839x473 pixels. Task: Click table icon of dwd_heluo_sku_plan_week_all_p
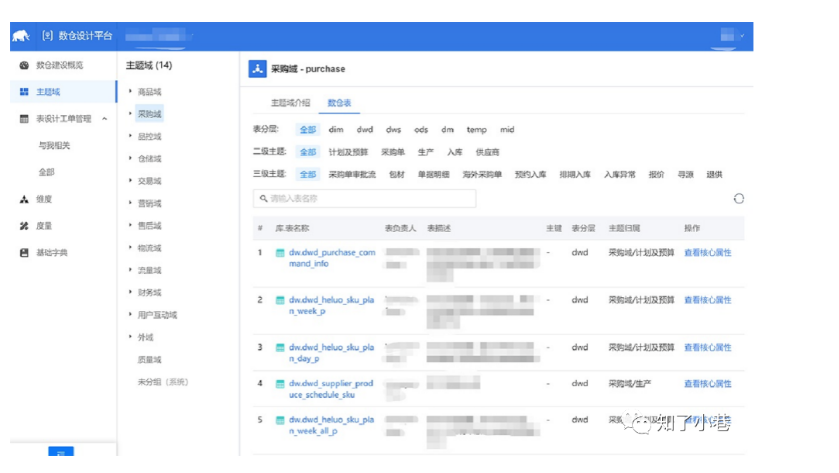280,420
